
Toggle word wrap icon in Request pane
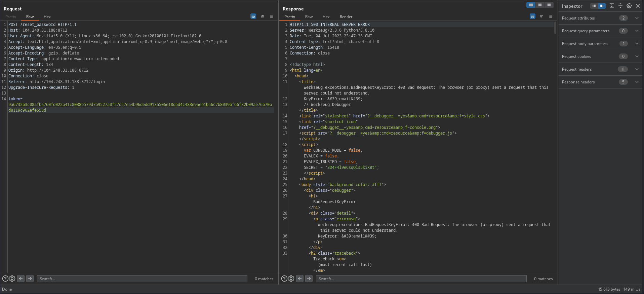tap(253, 16)
